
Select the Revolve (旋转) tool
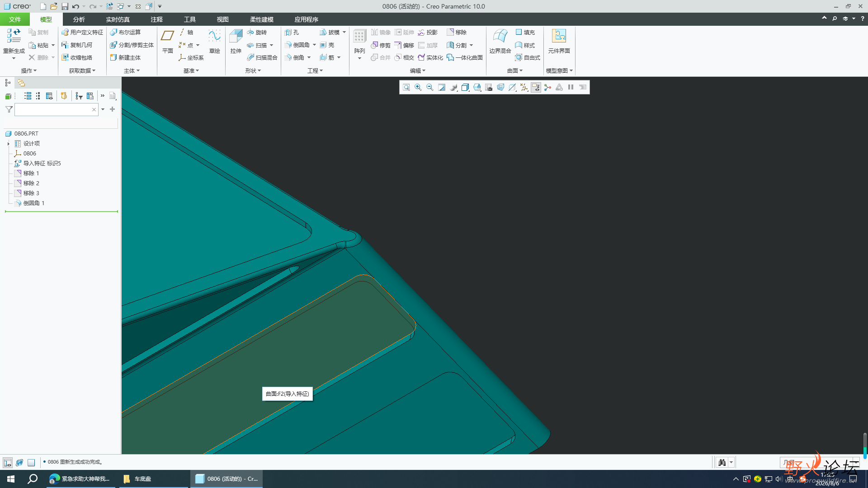[257, 33]
